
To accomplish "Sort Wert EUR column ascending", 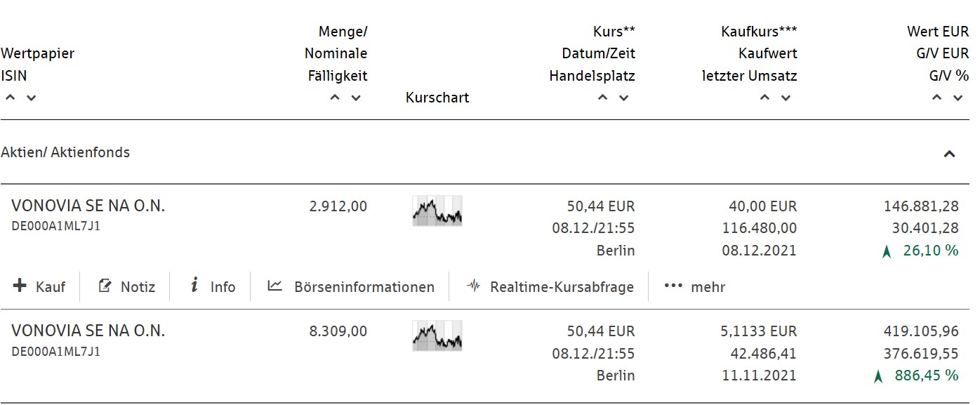I will coord(936,98).
